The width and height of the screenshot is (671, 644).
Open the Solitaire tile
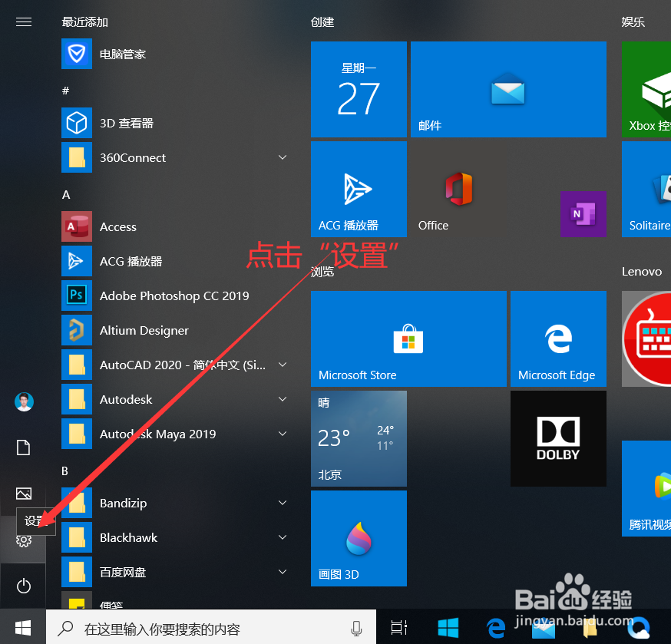tap(646, 189)
